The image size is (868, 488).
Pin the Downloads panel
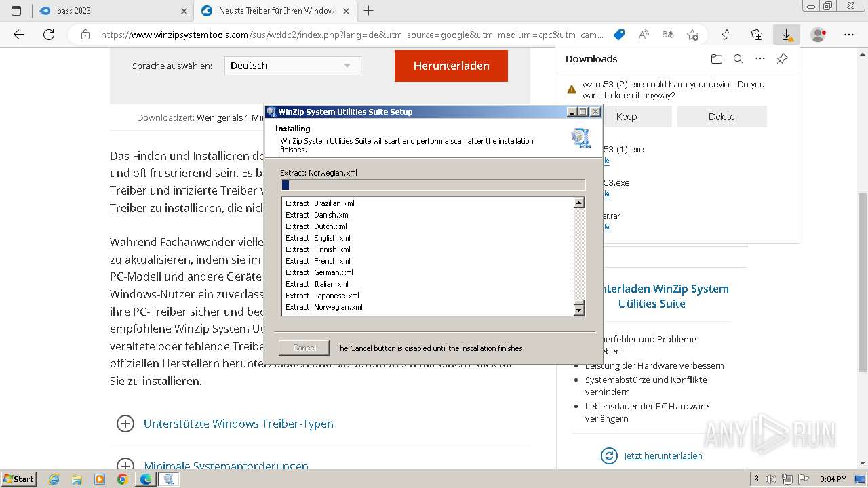[782, 59]
